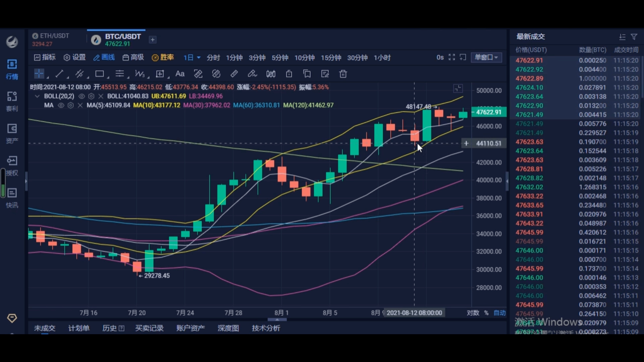Image resolution: width=644 pixels, height=362 pixels.
Task: Select the crosshair cursor drawing tool
Action: (39, 74)
